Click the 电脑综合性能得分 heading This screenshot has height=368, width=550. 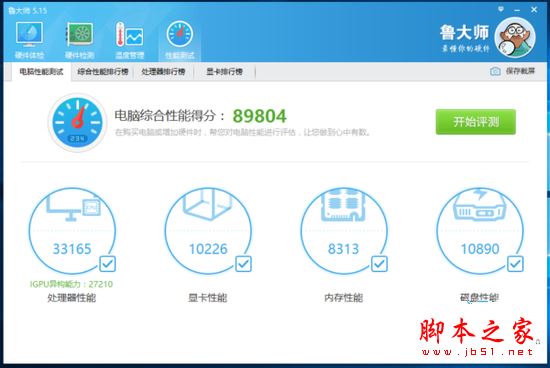click(x=170, y=115)
